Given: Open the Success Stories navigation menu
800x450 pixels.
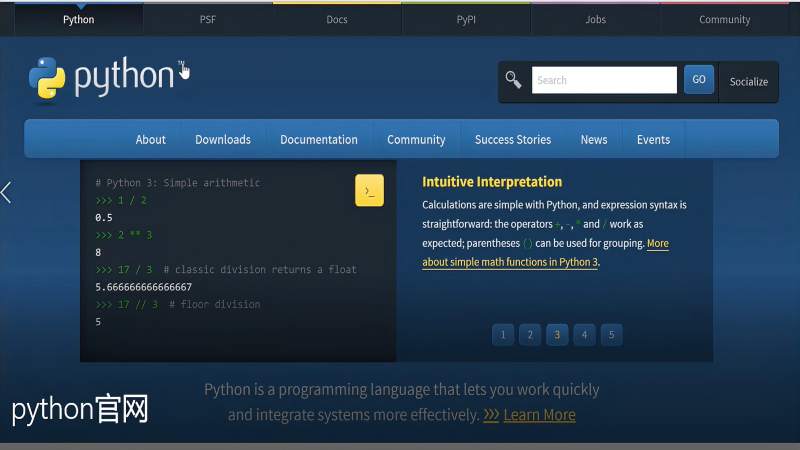Looking at the screenshot, I should click(x=513, y=139).
